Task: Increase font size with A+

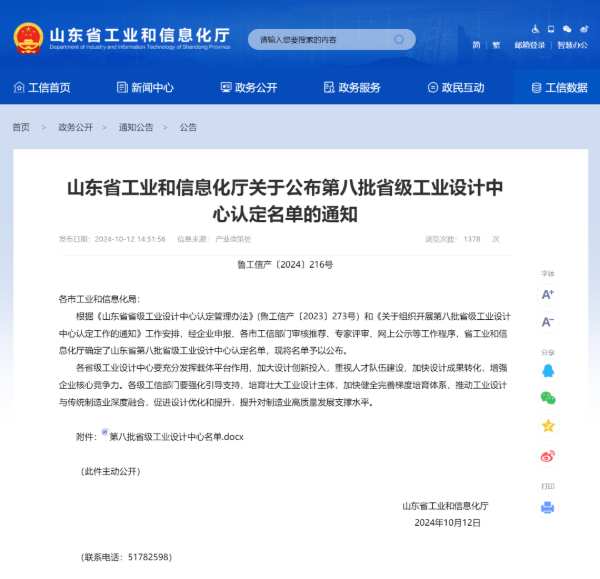Action: tap(548, 294)
